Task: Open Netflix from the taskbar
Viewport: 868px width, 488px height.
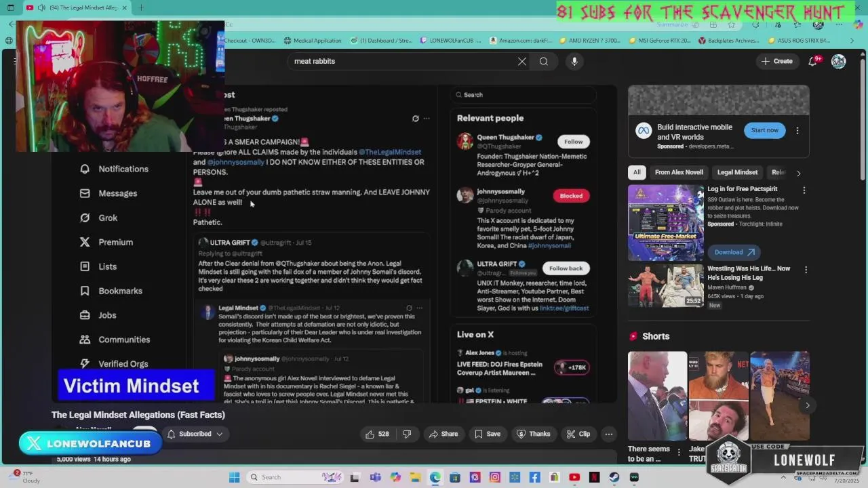Action: (x=595, y=477)
